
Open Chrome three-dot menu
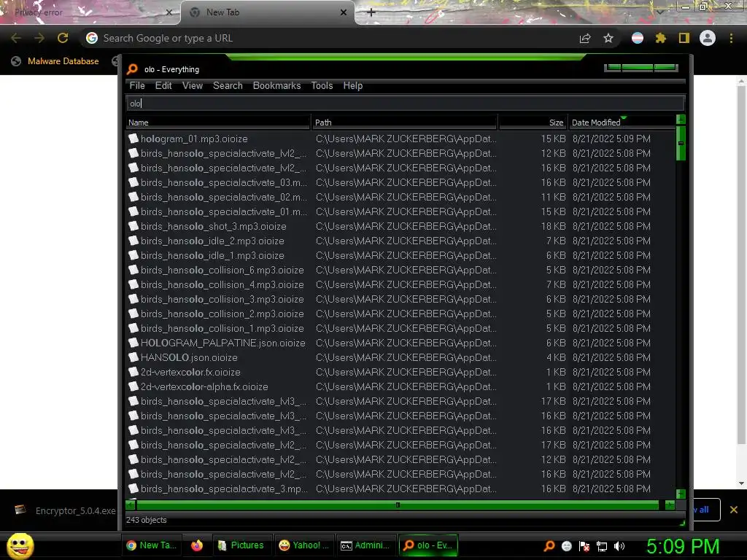pos(731,38)
